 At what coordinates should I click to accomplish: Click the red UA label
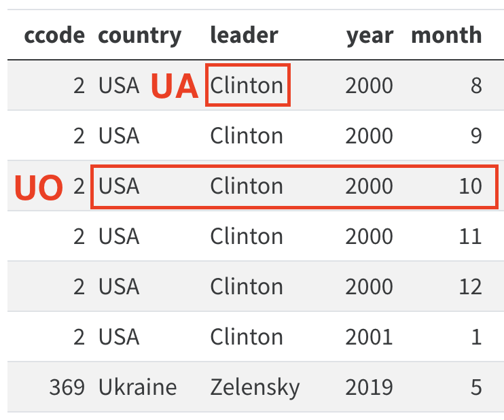(174, 86)
